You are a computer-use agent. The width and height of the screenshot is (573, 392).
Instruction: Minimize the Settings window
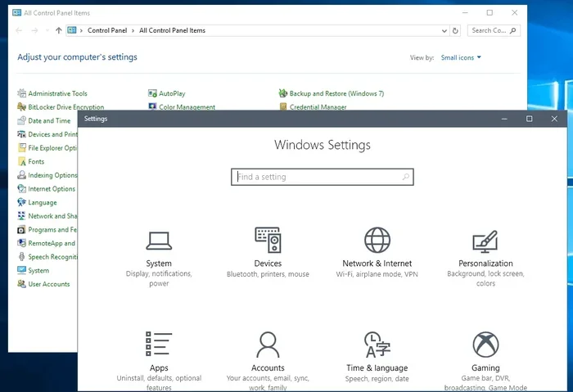[504, 119]
